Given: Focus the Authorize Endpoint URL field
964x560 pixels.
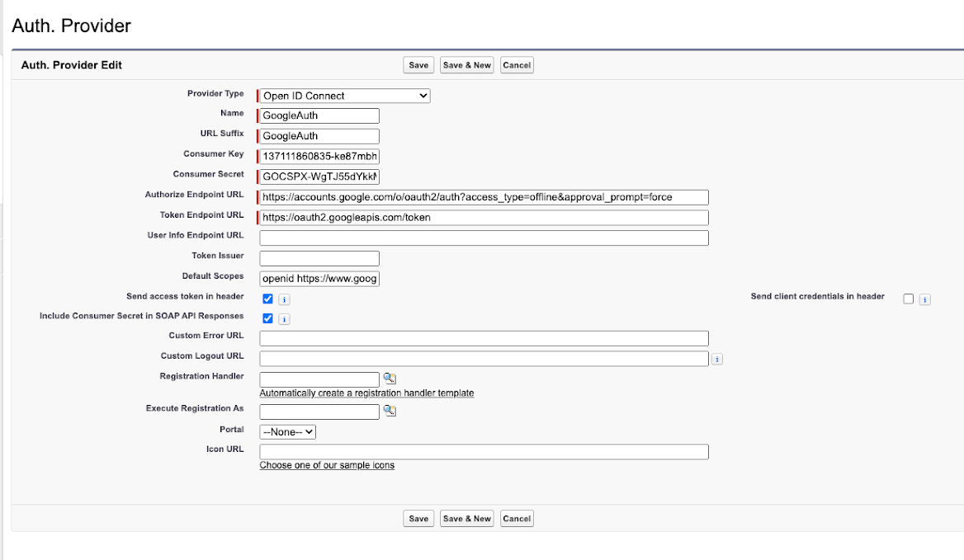Looking at the screenshot, I should pos(484,197).
